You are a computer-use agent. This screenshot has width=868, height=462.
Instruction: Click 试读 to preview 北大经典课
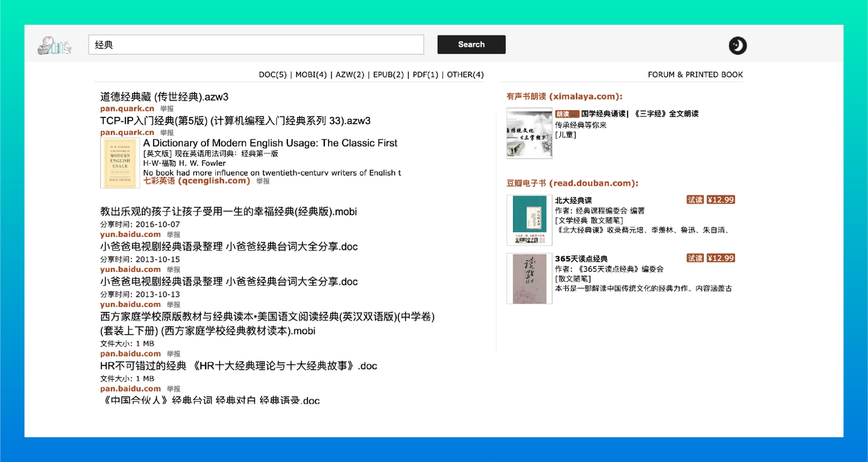695,199
